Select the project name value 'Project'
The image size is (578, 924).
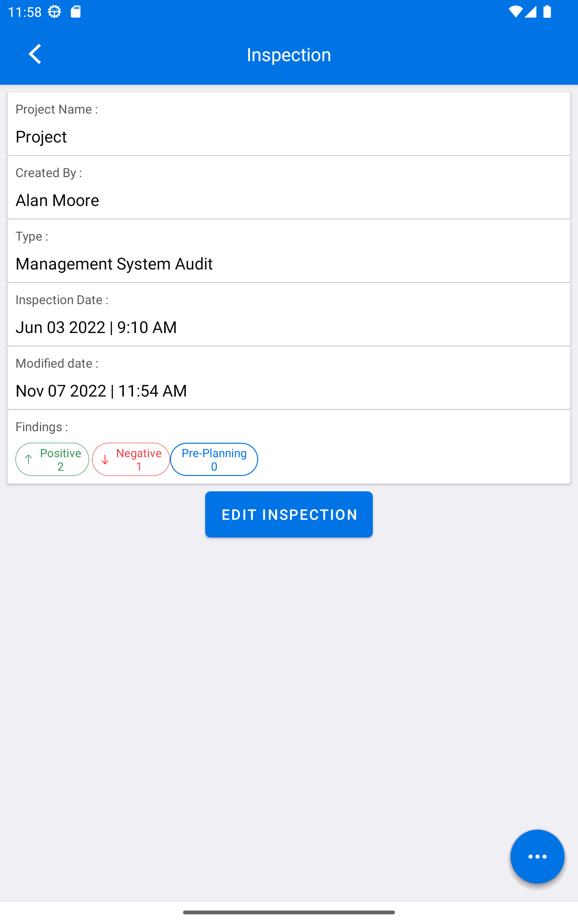(x=41, y=137)
